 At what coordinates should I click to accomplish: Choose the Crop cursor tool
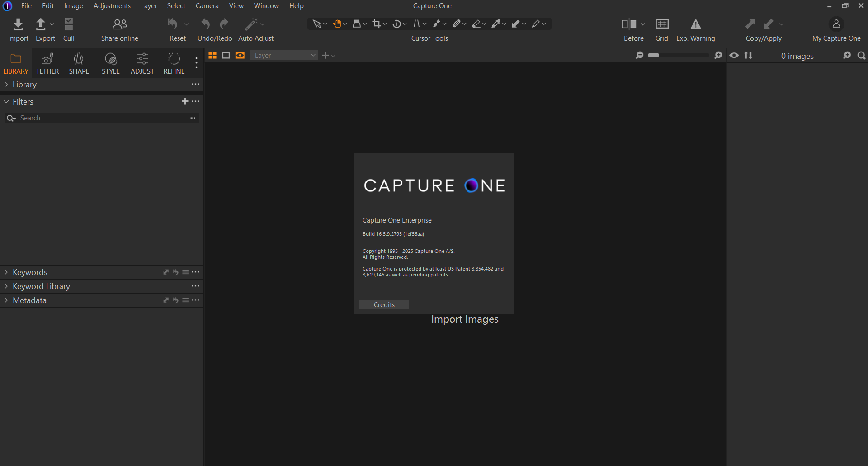(377, 24)
